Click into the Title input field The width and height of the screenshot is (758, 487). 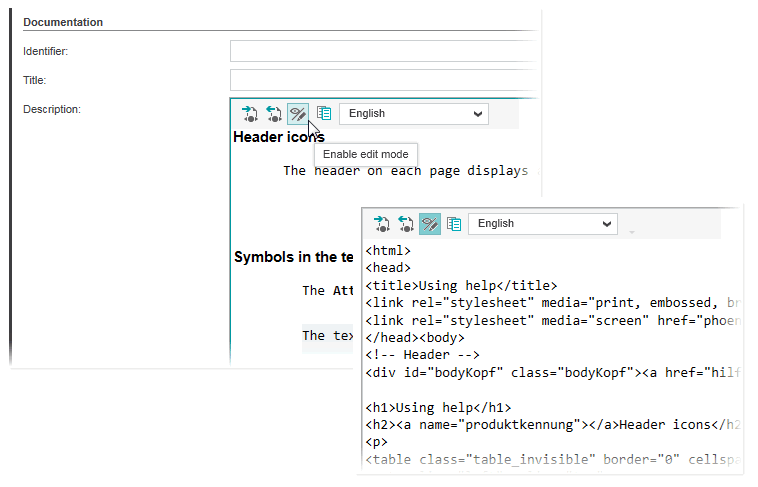point(383,80)
